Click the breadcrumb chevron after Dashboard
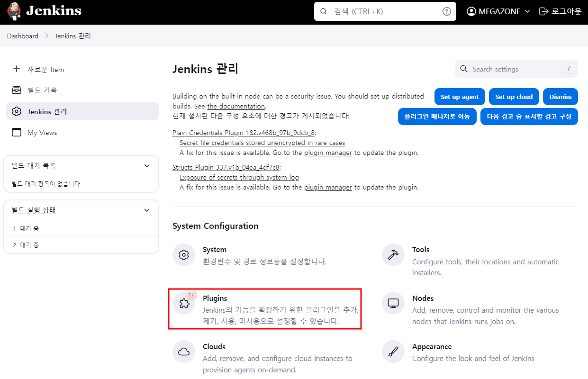 [x=47, y=36]
